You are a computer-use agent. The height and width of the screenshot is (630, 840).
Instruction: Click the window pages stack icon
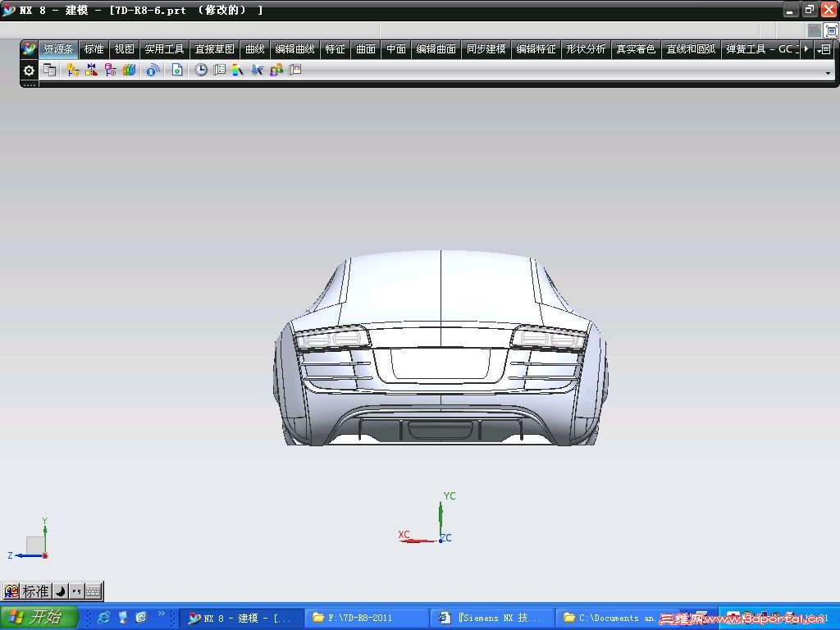coord(50,70)
